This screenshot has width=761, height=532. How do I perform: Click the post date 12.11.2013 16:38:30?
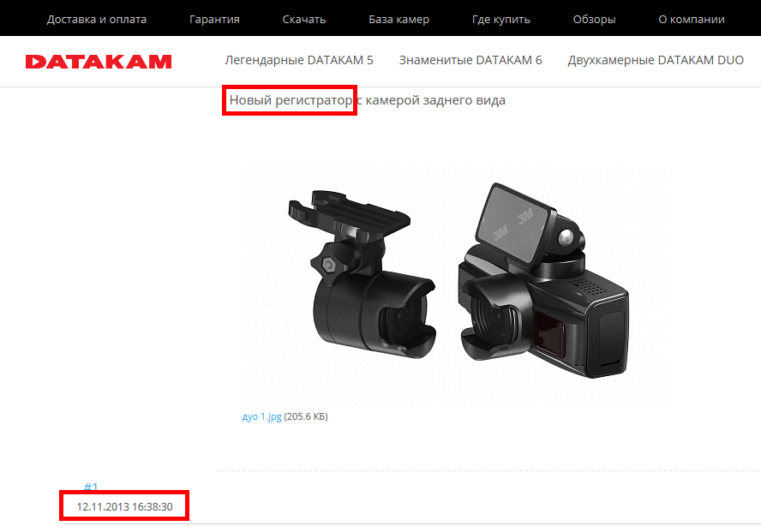125,507
